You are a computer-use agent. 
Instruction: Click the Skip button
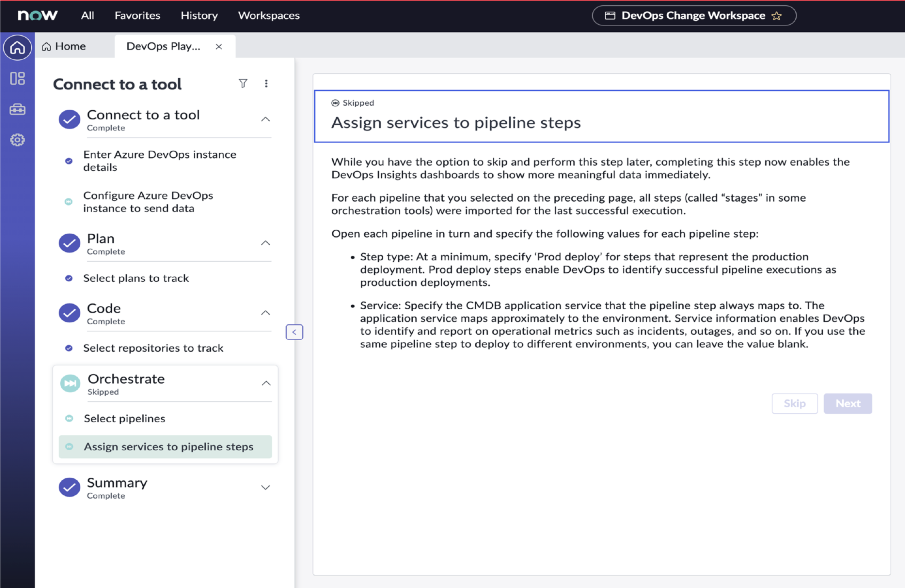[795, 403]
